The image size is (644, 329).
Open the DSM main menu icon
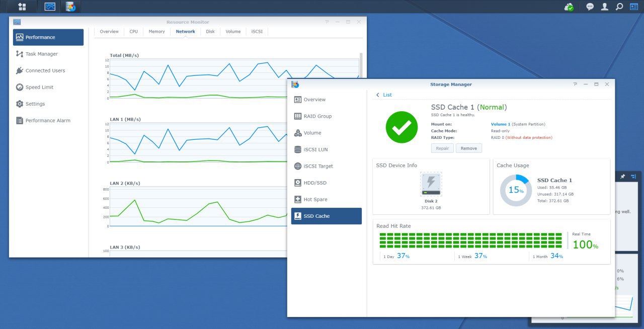click(x=22, y=7)
